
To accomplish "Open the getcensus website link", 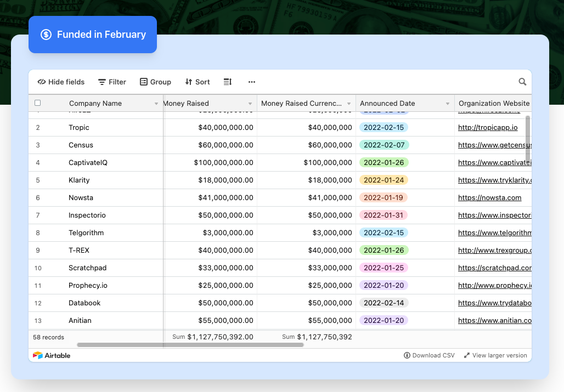I will 494,145.
